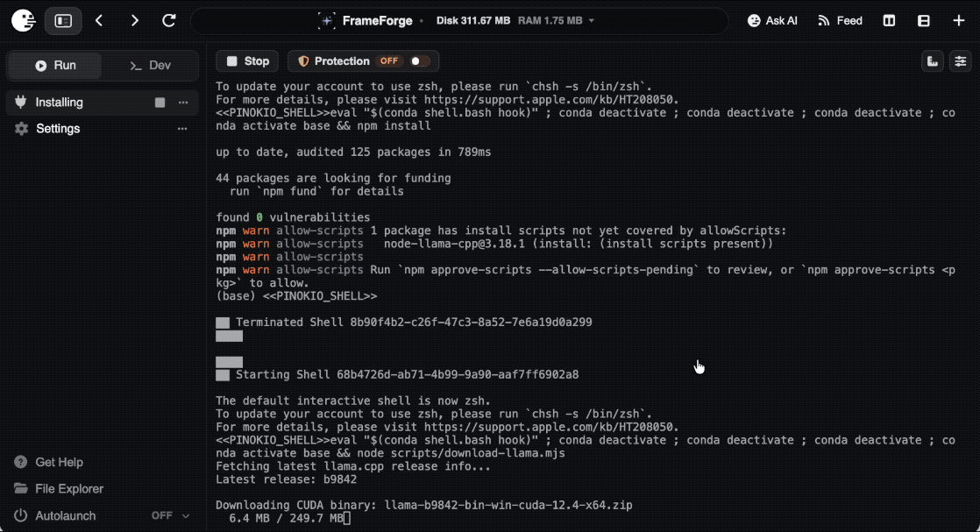
Task: Toggle the Protection switch on
Action: tap(419, 61)
